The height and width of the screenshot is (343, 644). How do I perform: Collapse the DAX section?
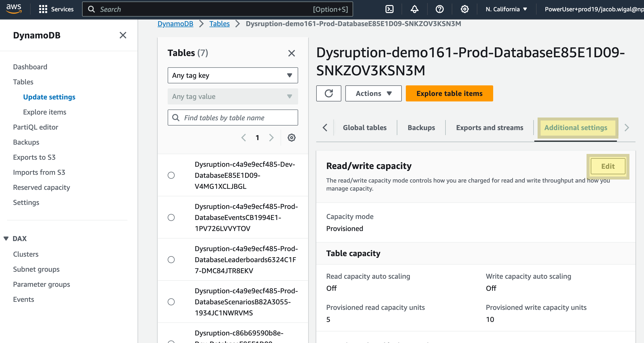point(6,238)
